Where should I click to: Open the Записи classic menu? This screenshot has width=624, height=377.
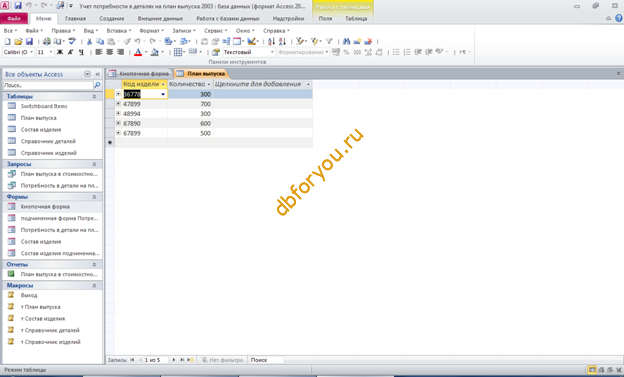(x=183, y=31)
